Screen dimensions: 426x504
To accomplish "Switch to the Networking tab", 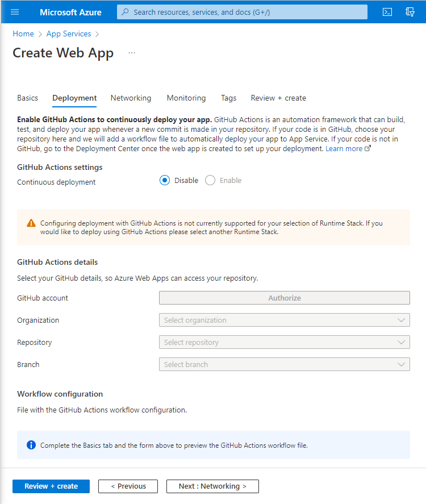I will 131,98.
